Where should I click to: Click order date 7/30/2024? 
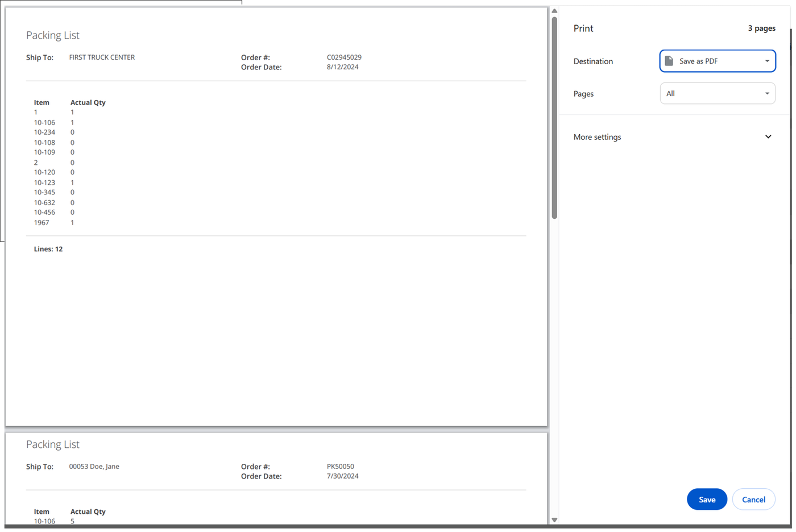click(x=342, y=476)
